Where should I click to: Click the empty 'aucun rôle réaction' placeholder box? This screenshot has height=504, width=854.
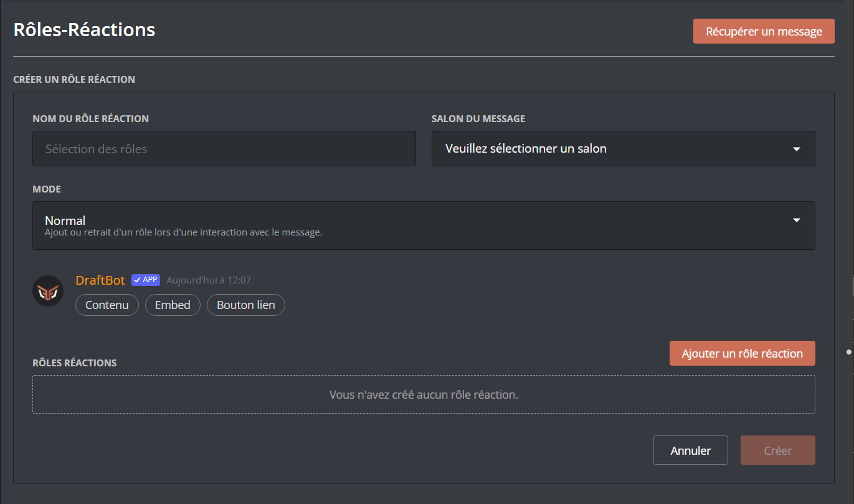tap(424, 394)
